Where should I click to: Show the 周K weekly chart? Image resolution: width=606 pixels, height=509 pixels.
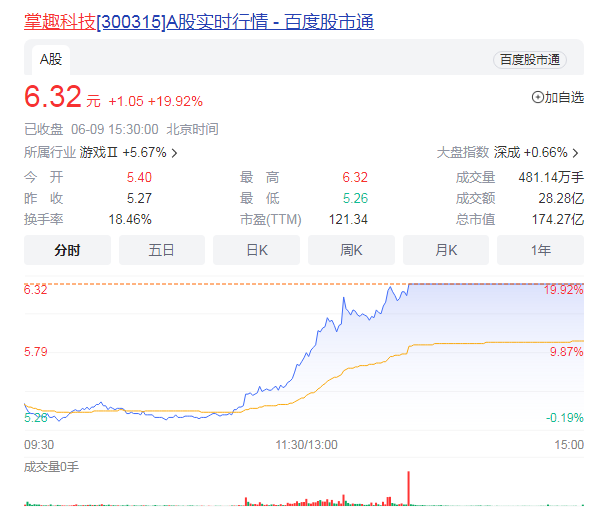point(350,250)
